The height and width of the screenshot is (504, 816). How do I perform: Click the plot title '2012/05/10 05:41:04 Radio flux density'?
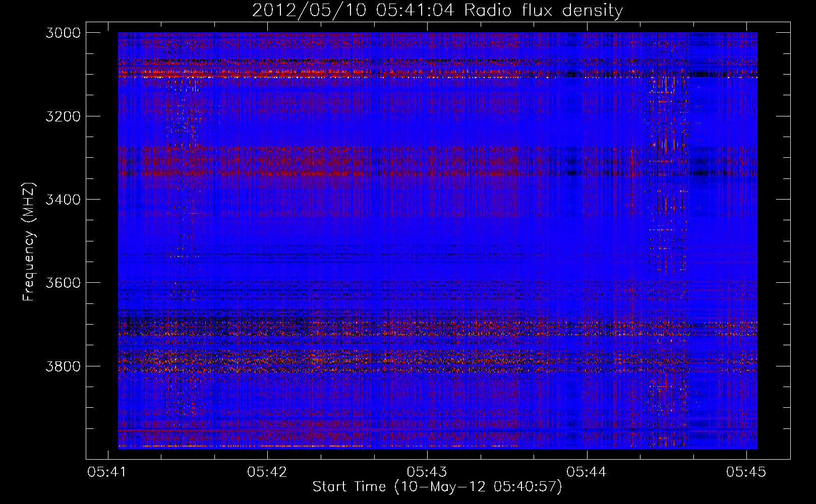[437, 10]
